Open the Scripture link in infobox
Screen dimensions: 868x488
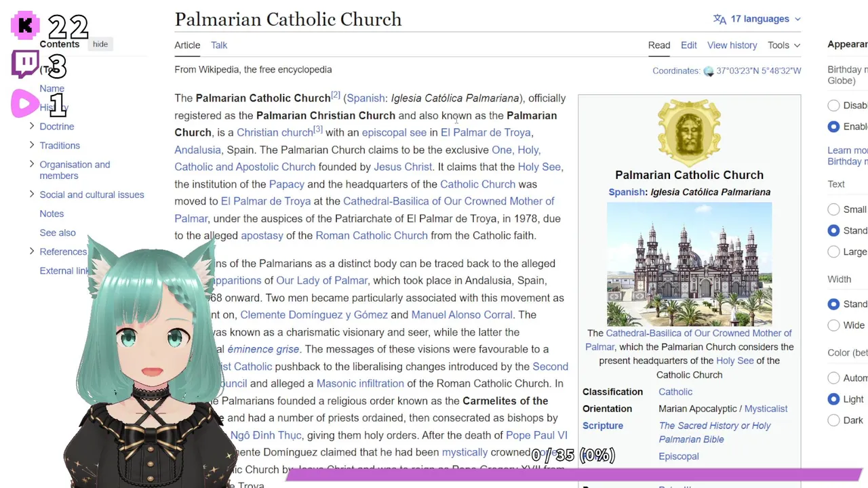(x=603, y=426)
